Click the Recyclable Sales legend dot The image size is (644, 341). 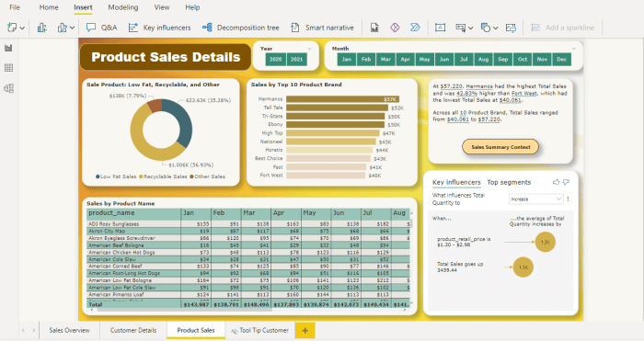pyautogui.click(x=141, y=176)
